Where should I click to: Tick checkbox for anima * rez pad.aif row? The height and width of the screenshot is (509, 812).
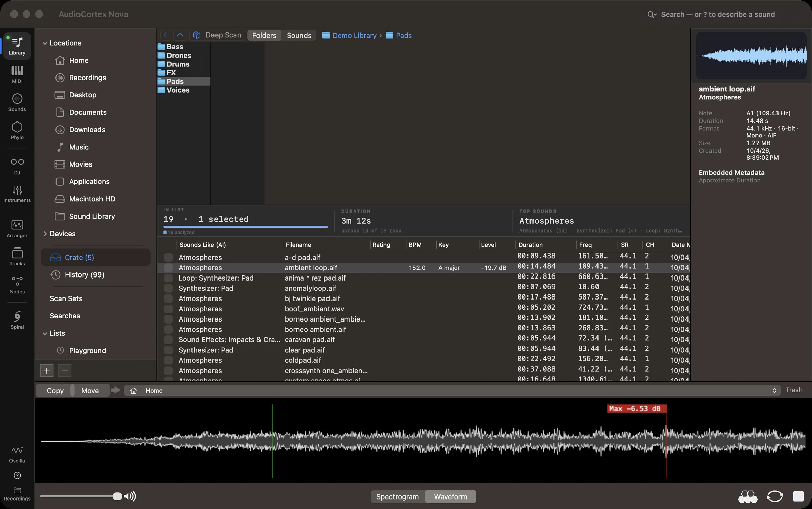(x=168, y=278)
